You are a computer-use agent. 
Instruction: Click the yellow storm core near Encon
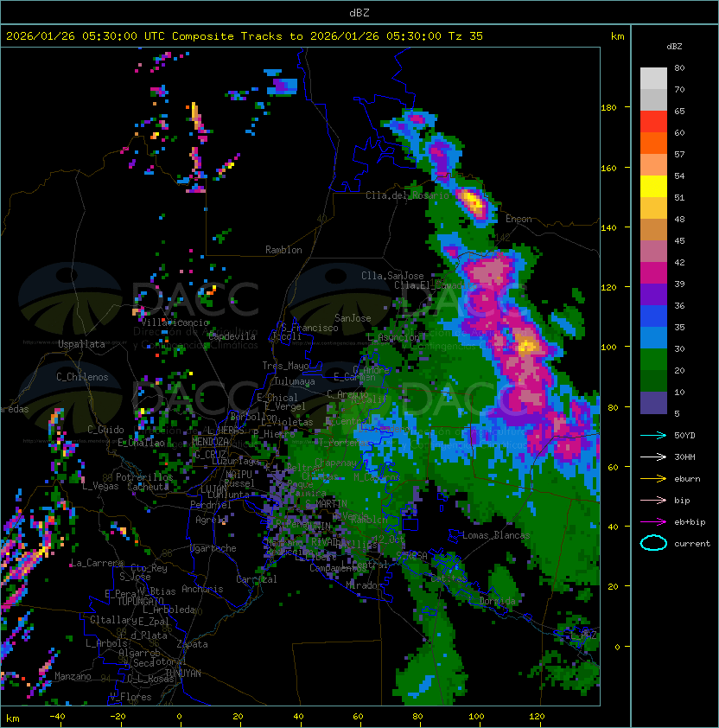pyautogui.click(x=473, y=202)
